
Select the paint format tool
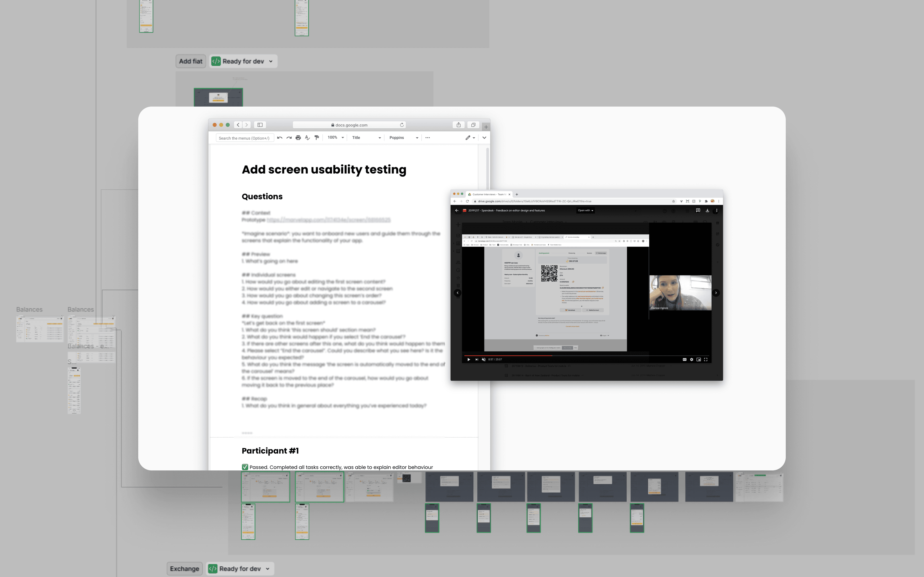[317, 138]
